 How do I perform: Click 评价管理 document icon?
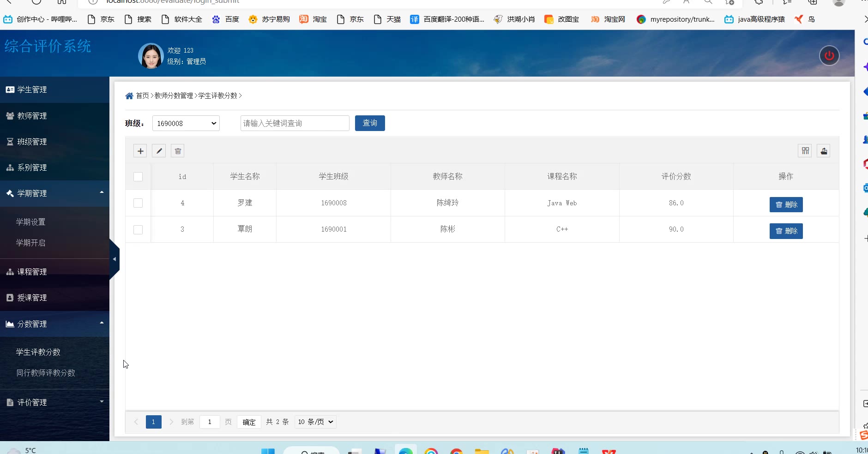click(x=10, y=402)
